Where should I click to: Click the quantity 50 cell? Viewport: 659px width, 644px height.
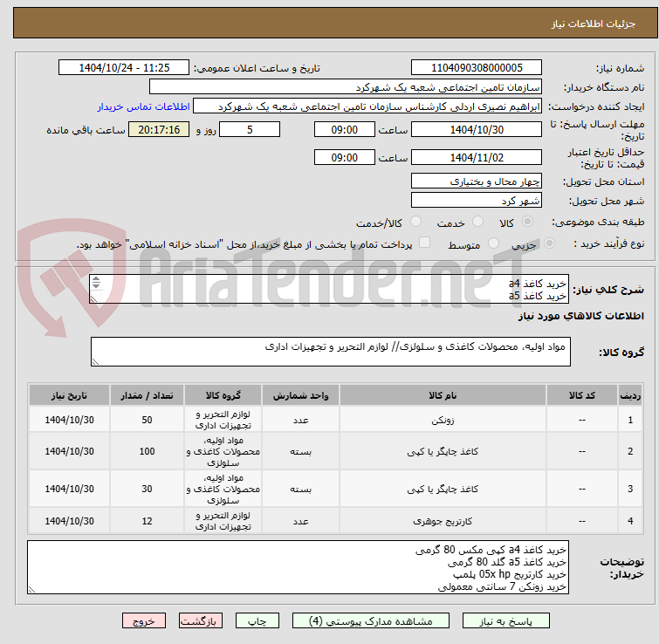click(x=147, y=420)
